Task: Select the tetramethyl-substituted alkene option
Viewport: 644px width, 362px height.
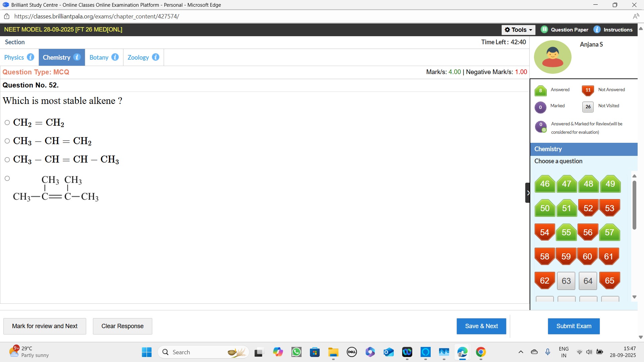Action: pyautogui.click(x=7, y=178)
